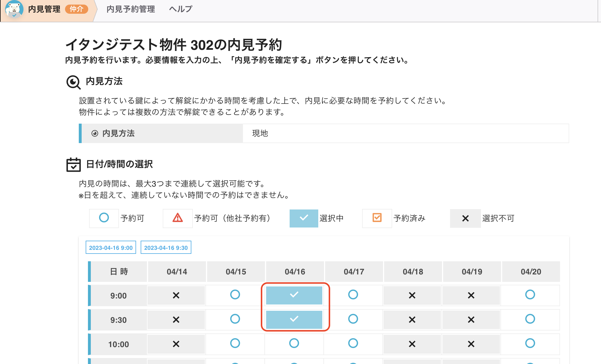Select the 04/20 10:00 available slot
This screenshot has height=364, width=601.
(x=530, y=343)
